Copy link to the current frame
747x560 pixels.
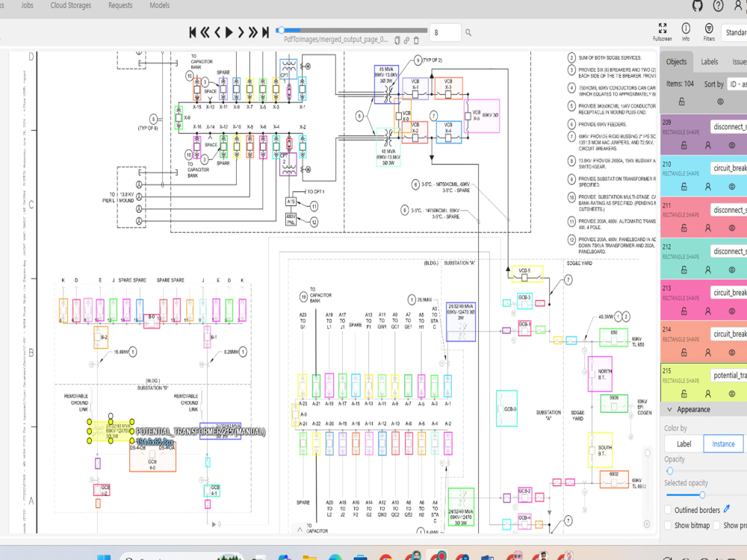click(x=406, y=40)
